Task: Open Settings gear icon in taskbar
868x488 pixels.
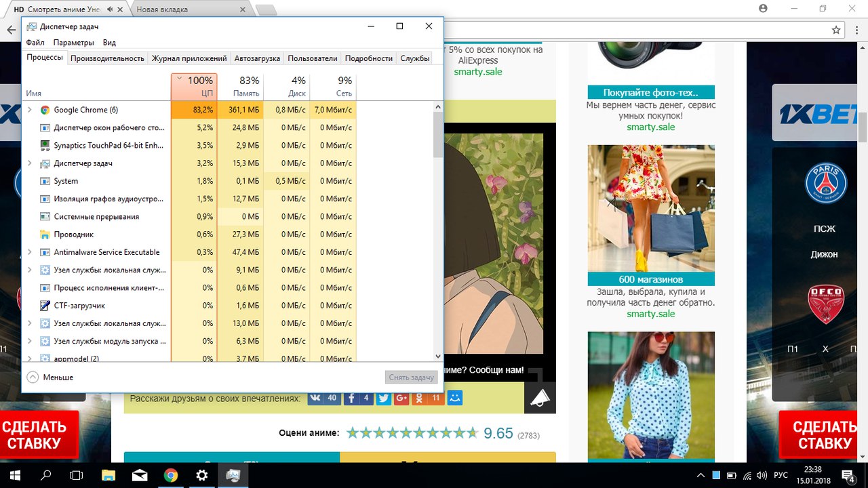Action: [x=201, y=475]
